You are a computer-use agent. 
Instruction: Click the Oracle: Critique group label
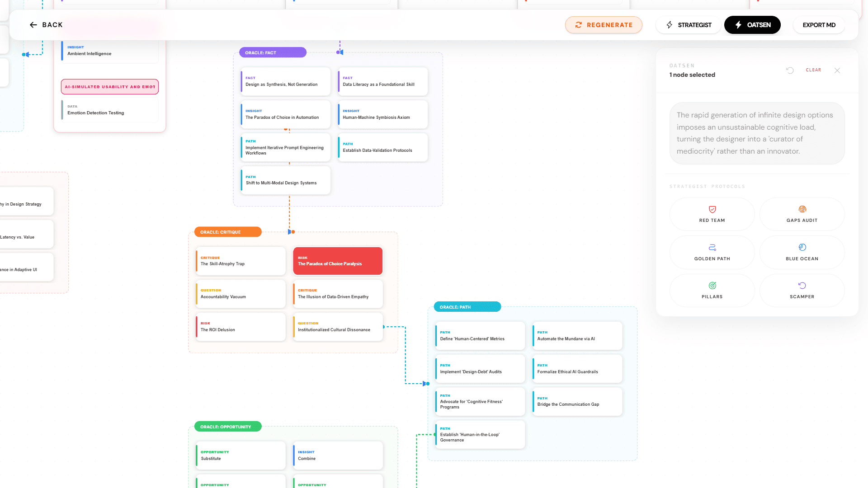point(227,232)
